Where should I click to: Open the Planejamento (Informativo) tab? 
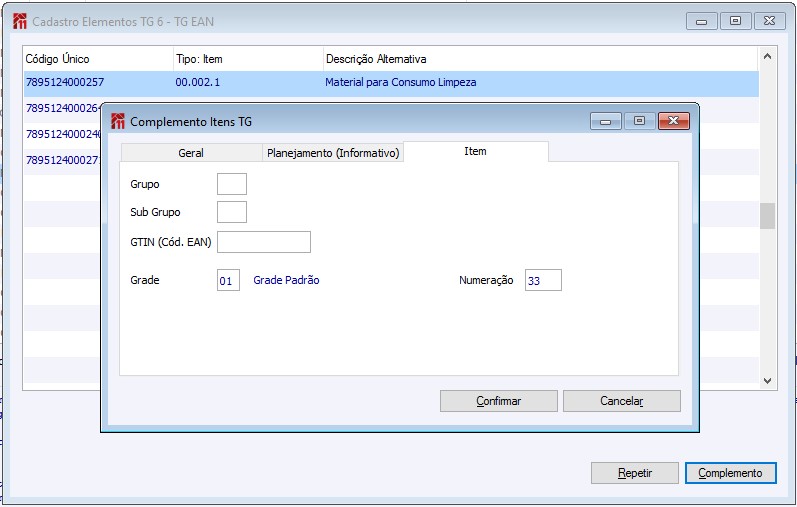point(333,153)
